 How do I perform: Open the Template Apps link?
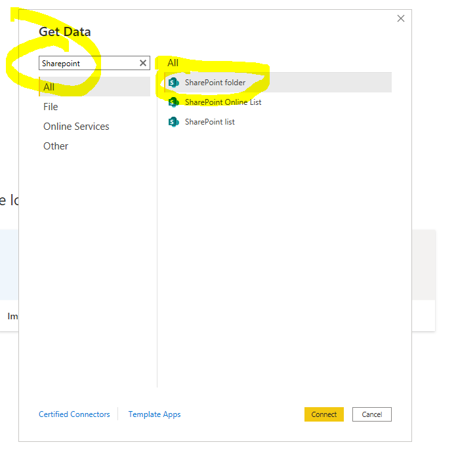click(155, 414)
